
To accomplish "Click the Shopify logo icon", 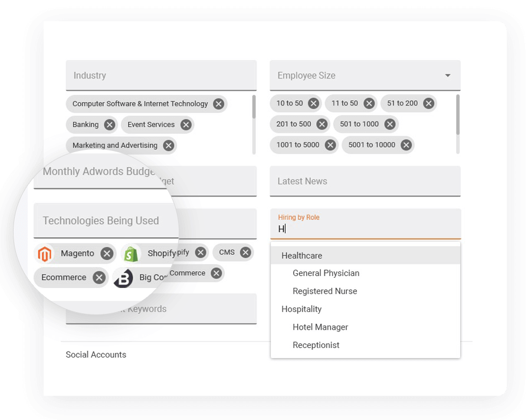I will [131, 254].
